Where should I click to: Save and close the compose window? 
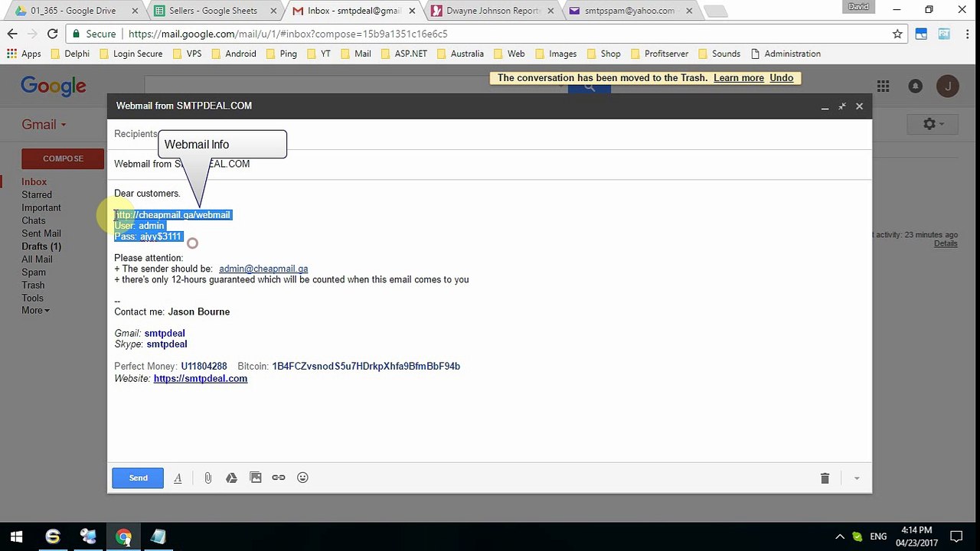point(859,106)
